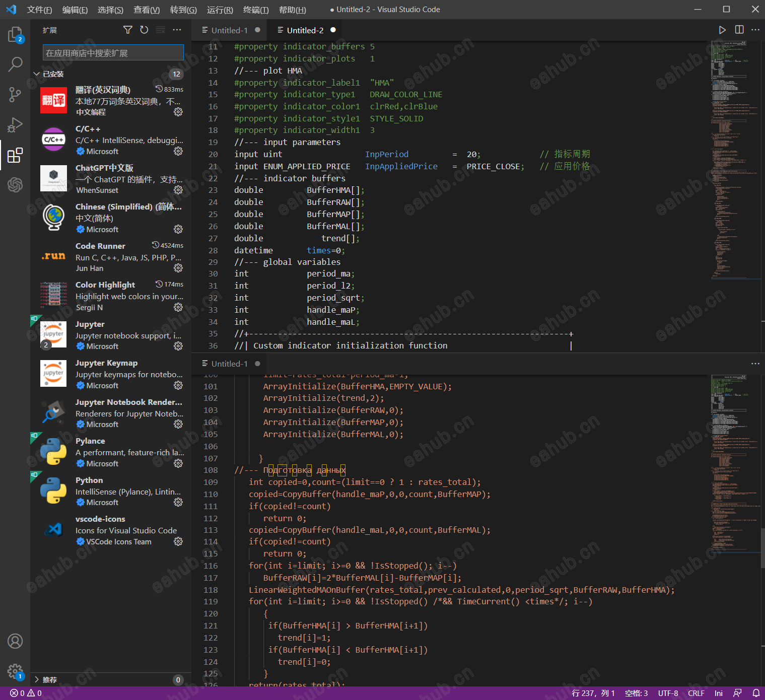Open the Source Control view

coord(15,94)
